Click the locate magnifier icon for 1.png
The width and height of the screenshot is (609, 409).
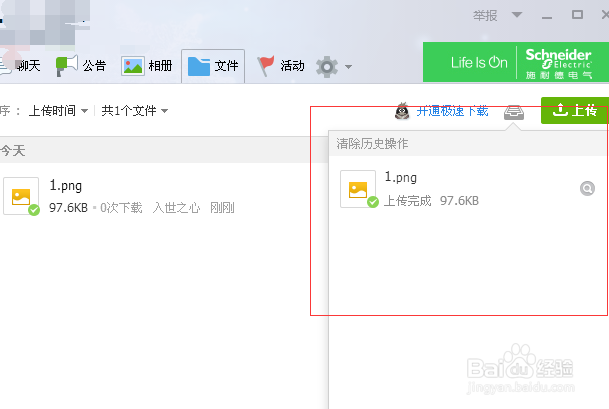click(587, 188)
